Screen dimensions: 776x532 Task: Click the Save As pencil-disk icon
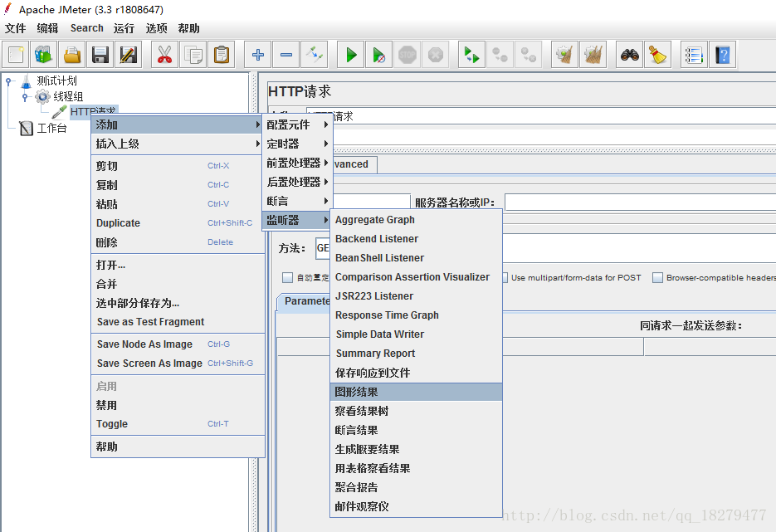(x=129, y=55)
